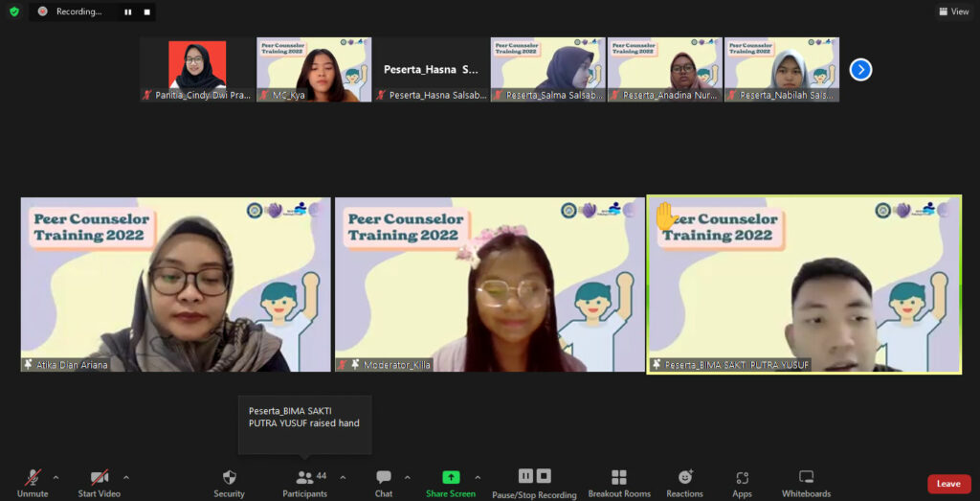The image size is (980, 501).
Task: Expand audio options arrow next to Unmute
Action: [x=56, y=477]
